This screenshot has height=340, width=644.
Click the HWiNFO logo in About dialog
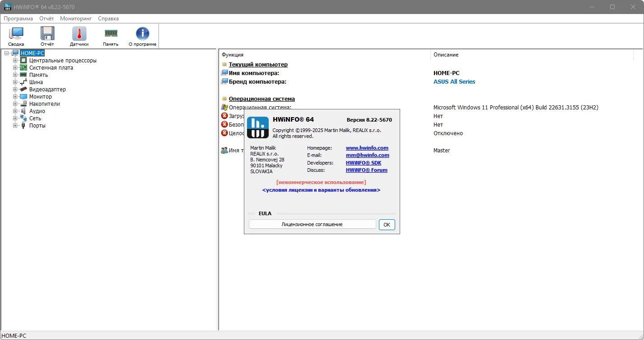[x=258, y=127]
